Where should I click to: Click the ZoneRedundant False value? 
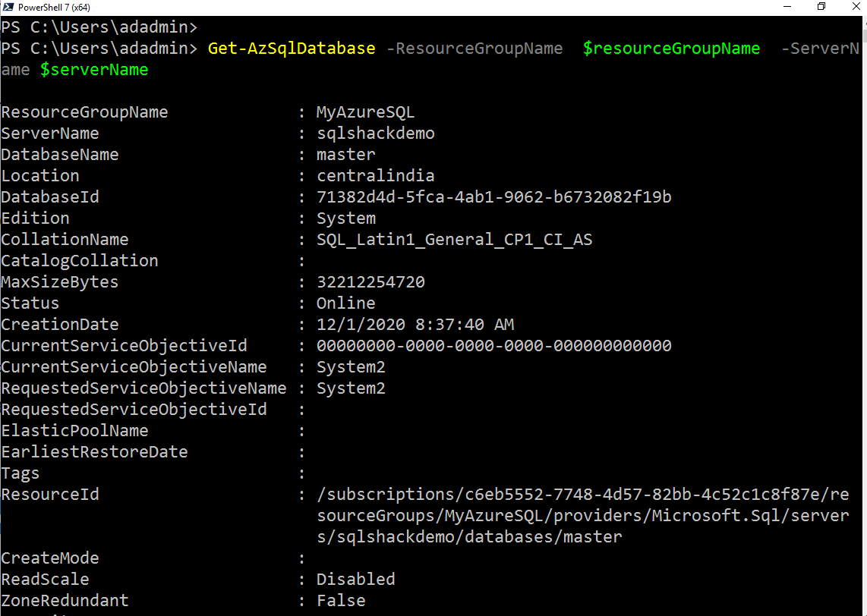(x=341, y=601)
